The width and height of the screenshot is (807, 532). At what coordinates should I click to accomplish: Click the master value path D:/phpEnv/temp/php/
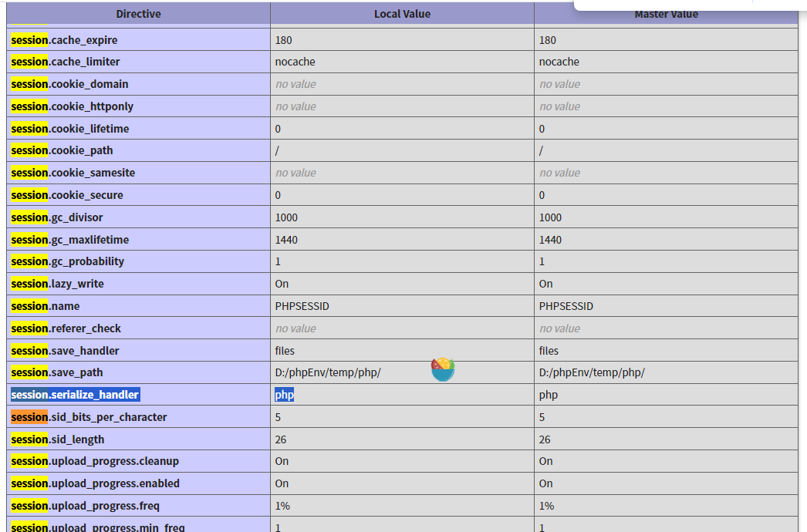tap(592, 372)
